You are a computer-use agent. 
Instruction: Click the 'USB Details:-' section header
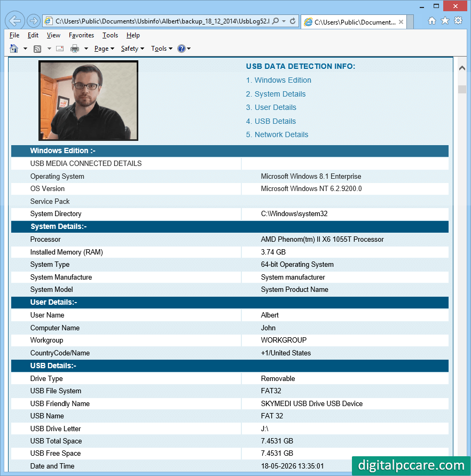coord(230,366)
